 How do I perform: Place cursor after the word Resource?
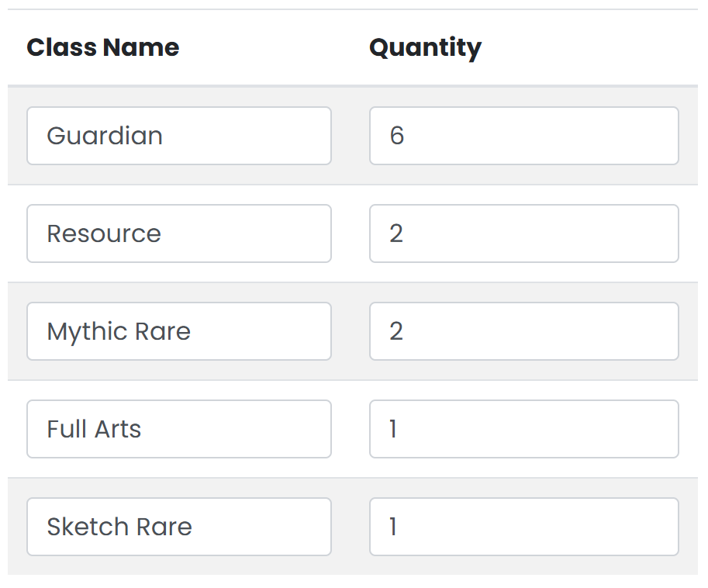164,233
